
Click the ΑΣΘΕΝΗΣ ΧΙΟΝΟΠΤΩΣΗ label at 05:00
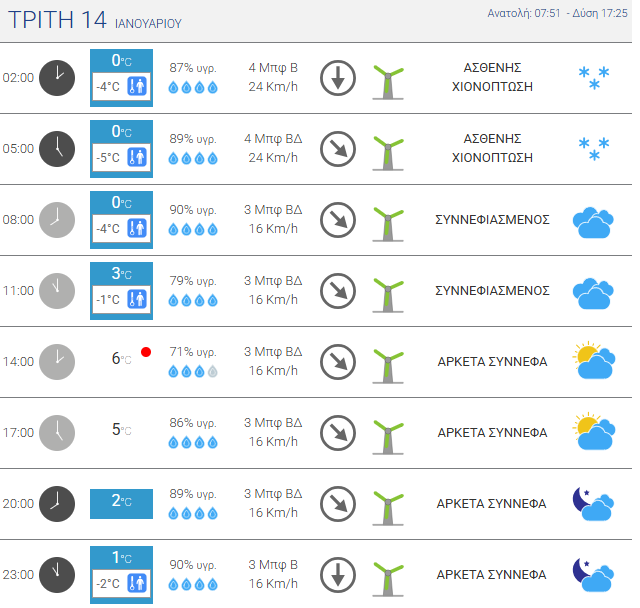pos(492,148)
